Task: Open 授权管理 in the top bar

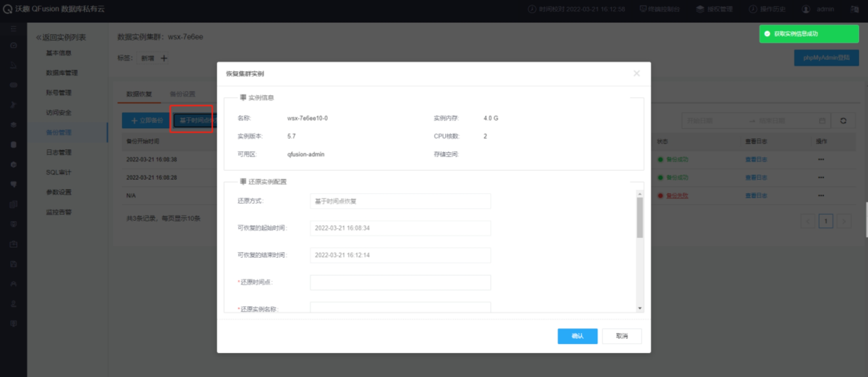Action: pos(714,9)
